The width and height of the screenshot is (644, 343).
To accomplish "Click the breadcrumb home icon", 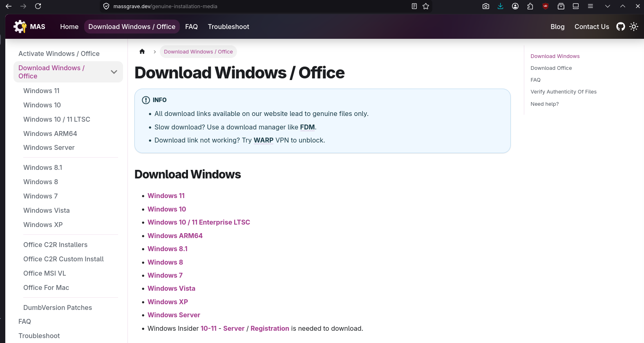I will click(x=142, y=51).
